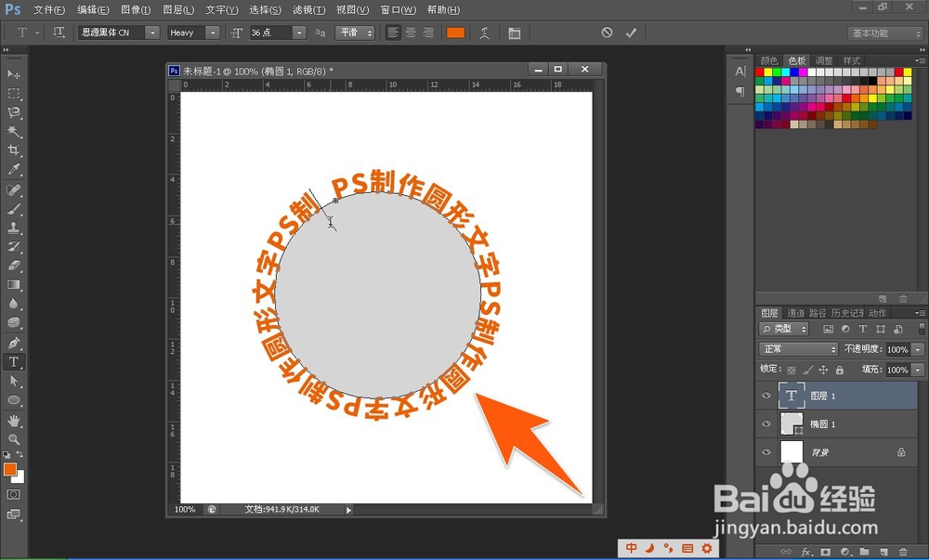Select the Path Selection tool

[13, 381]
